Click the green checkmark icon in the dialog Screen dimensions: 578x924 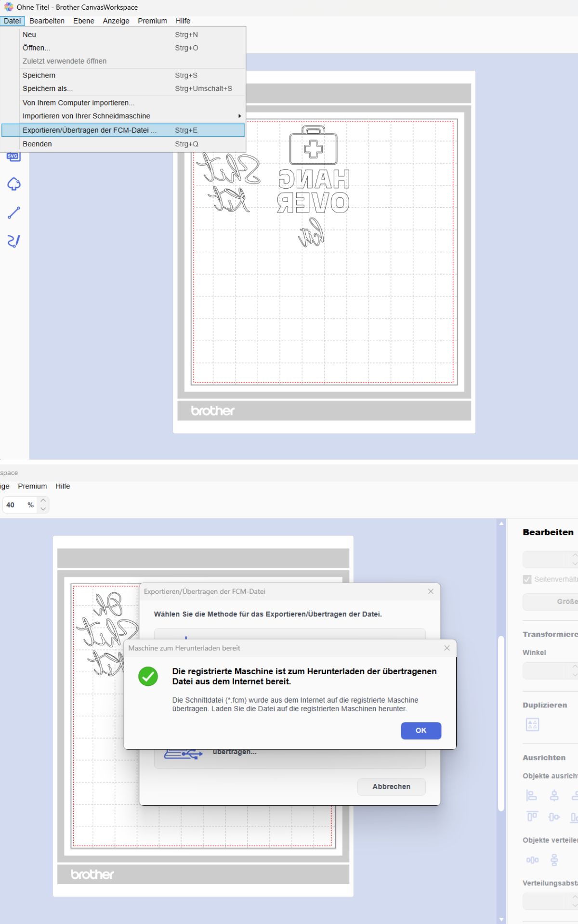pos(148,676)
